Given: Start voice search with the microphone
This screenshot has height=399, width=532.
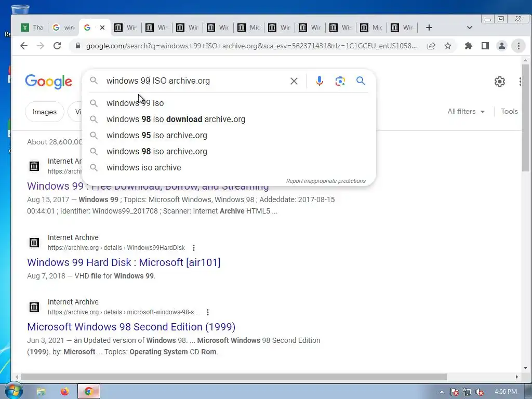Looking at the screenshot, I should click(320, 81).
